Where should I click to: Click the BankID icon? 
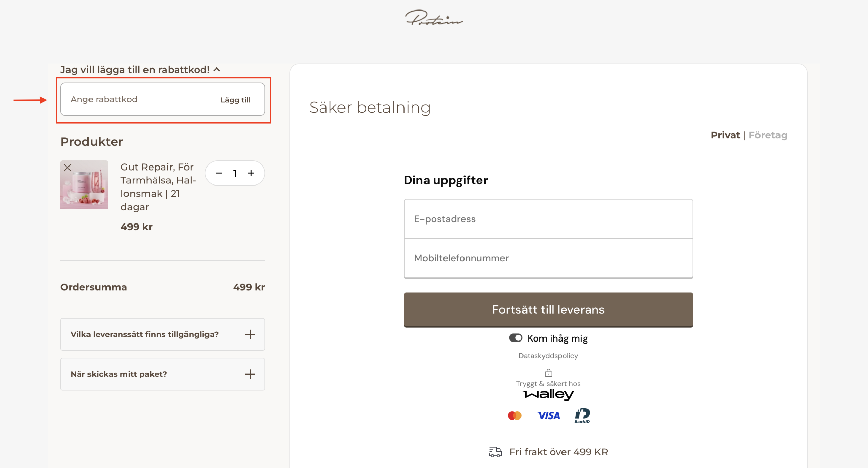582,415
